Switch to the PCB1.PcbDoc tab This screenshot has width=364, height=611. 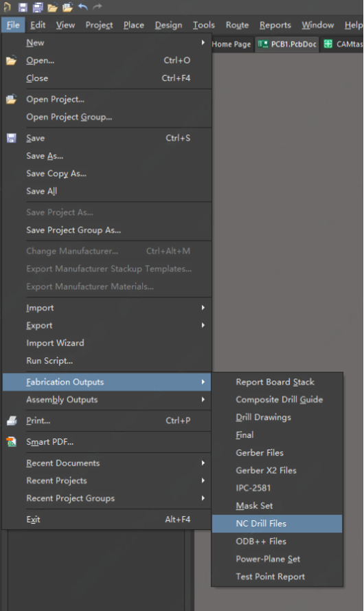click(287, 44)
